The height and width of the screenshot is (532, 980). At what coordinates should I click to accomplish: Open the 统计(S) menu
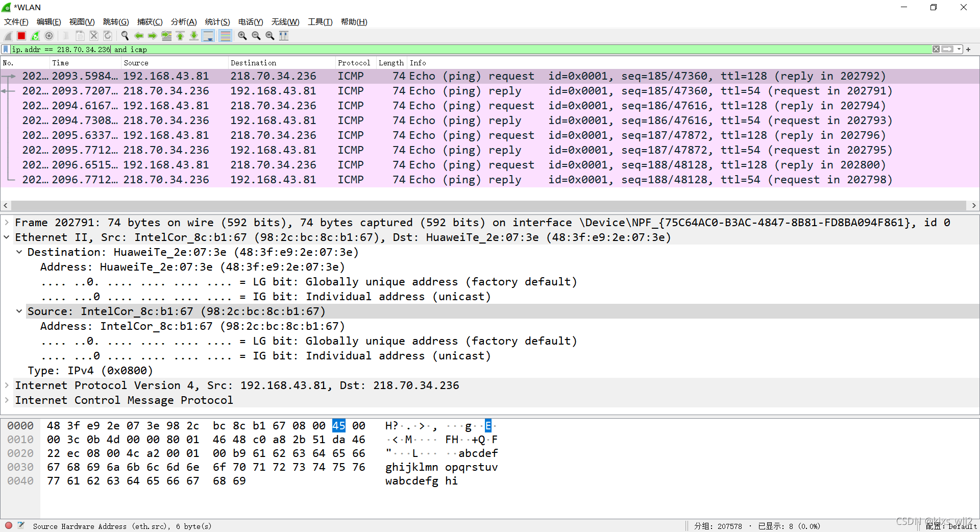217,22
